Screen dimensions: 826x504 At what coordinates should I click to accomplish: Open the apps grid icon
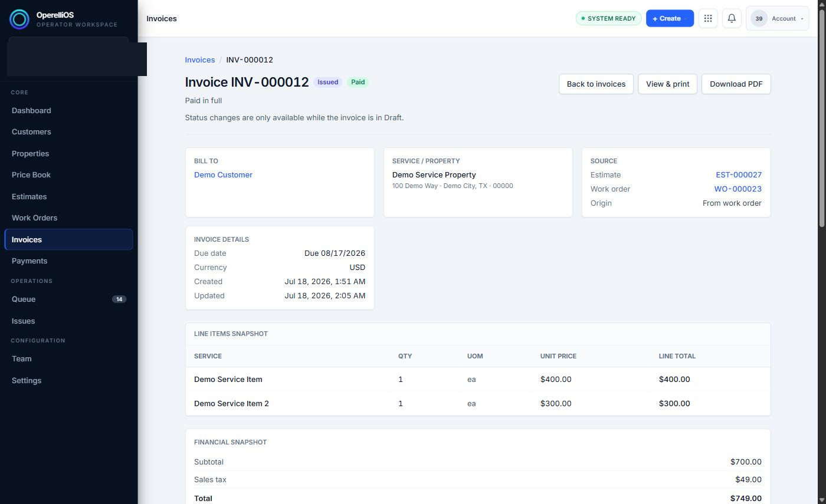[708, 18]
